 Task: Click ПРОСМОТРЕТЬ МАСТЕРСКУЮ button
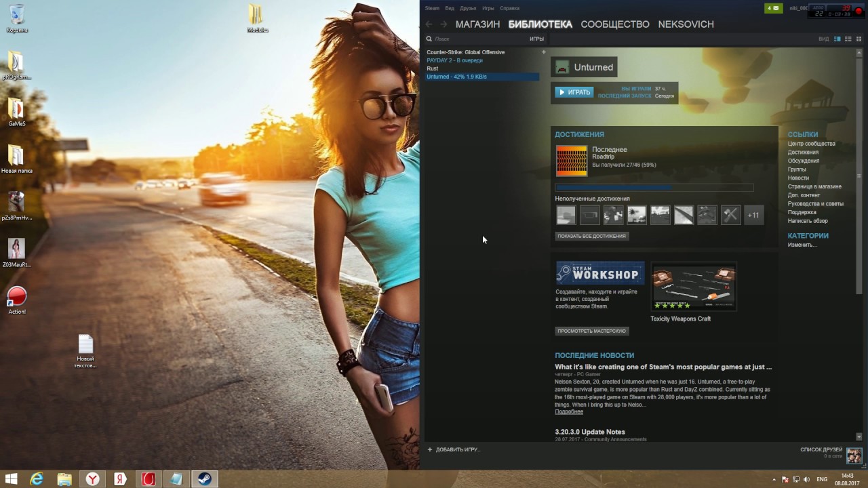point(592,331)
